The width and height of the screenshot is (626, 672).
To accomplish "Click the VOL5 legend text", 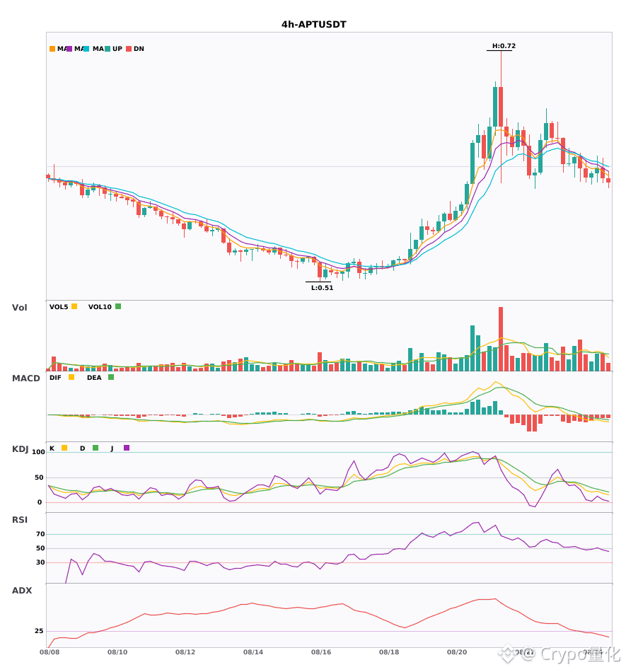I will (59, 307).
